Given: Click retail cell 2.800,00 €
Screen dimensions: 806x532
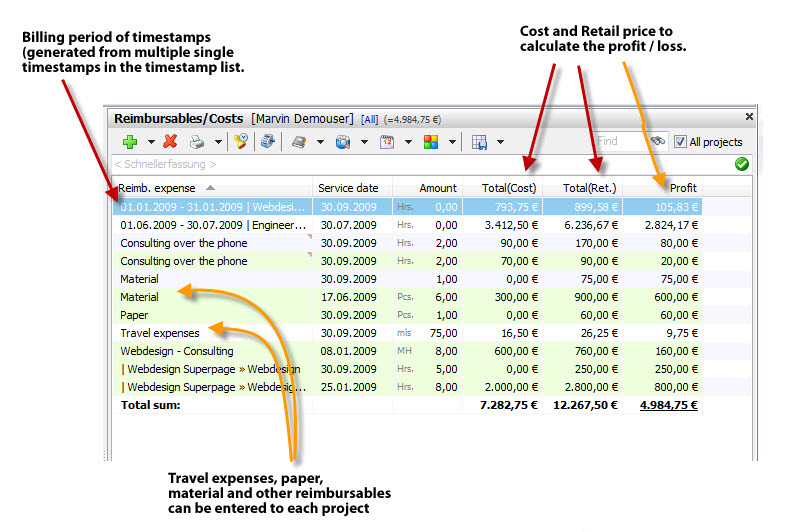Looking at the screenshot, I should pos(591,387).
